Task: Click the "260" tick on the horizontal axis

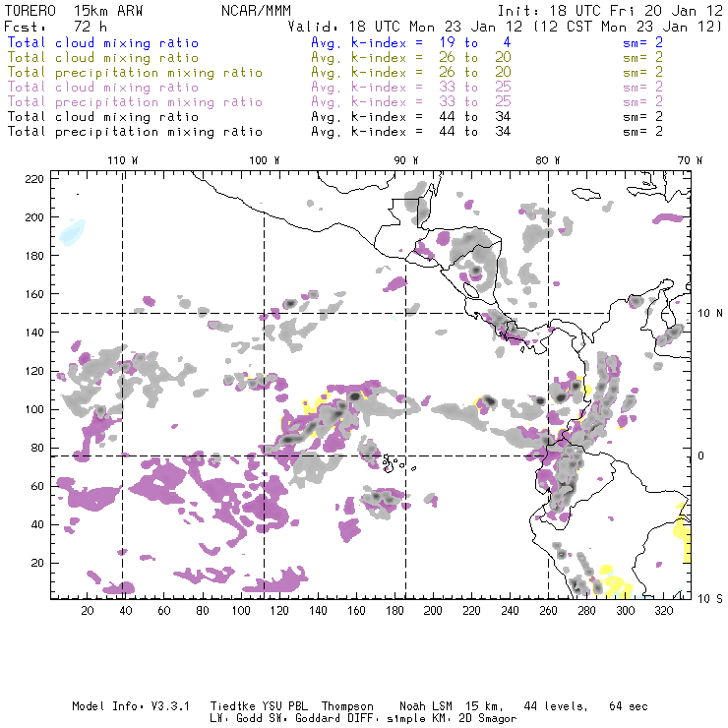Action: tap(548, 611)
